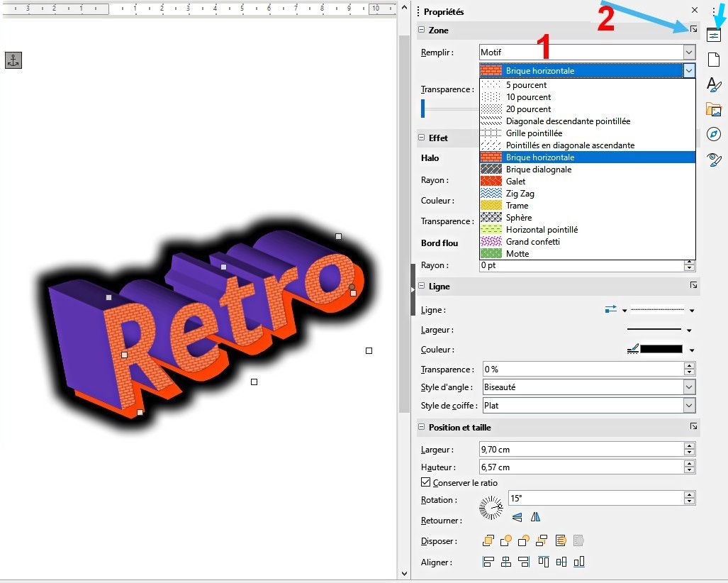The height and width of the screenshot is (583, 728).
Task: Collapse the Effet section
Action: coord(422,138)
